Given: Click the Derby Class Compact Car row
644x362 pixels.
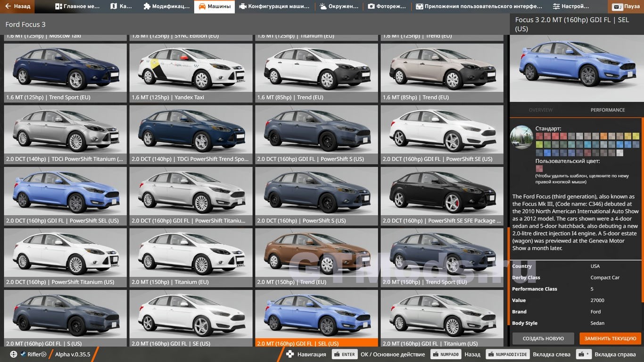Looking at the screenshot, I should click(x=576, y=278).
